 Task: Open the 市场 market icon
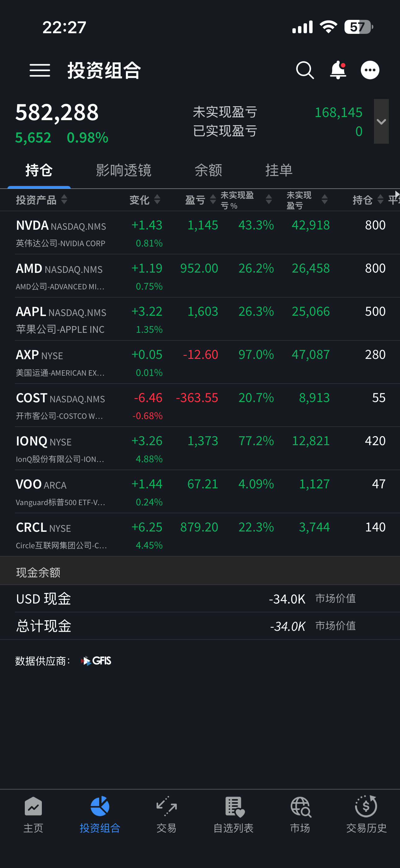pos(300,814)
